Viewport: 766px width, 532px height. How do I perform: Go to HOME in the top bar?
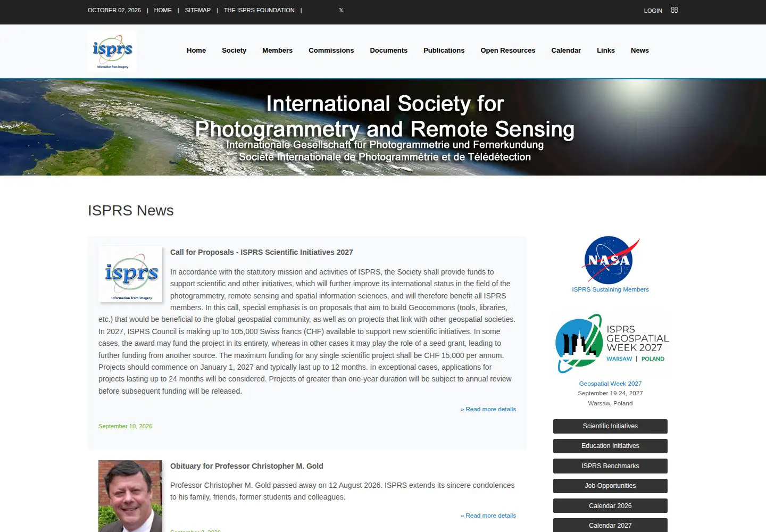coord(163,10)
